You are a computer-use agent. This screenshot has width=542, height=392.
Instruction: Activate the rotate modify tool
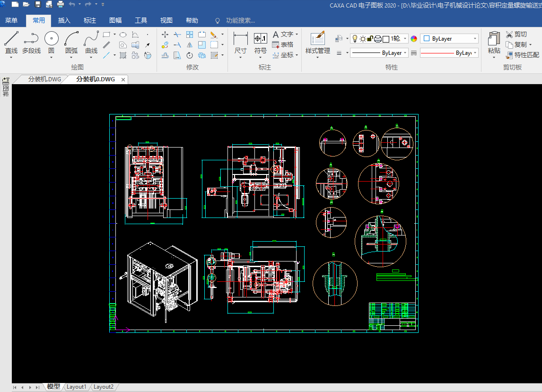tap(190, 55)
